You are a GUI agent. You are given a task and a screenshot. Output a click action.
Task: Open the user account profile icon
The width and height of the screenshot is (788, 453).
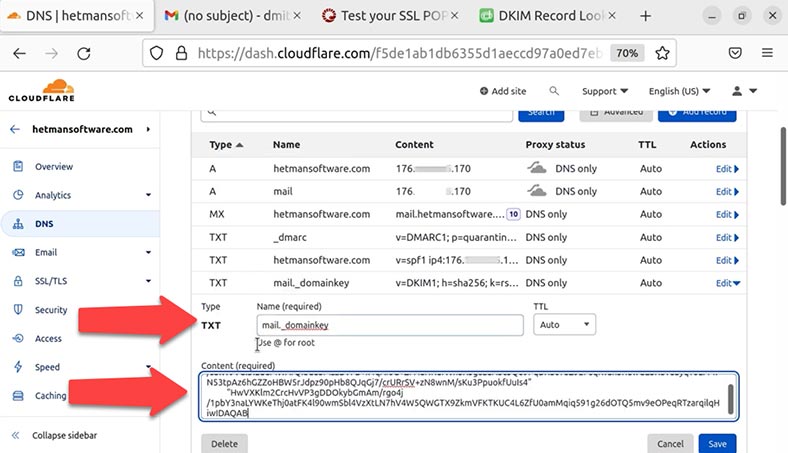(x=737, y=91)
